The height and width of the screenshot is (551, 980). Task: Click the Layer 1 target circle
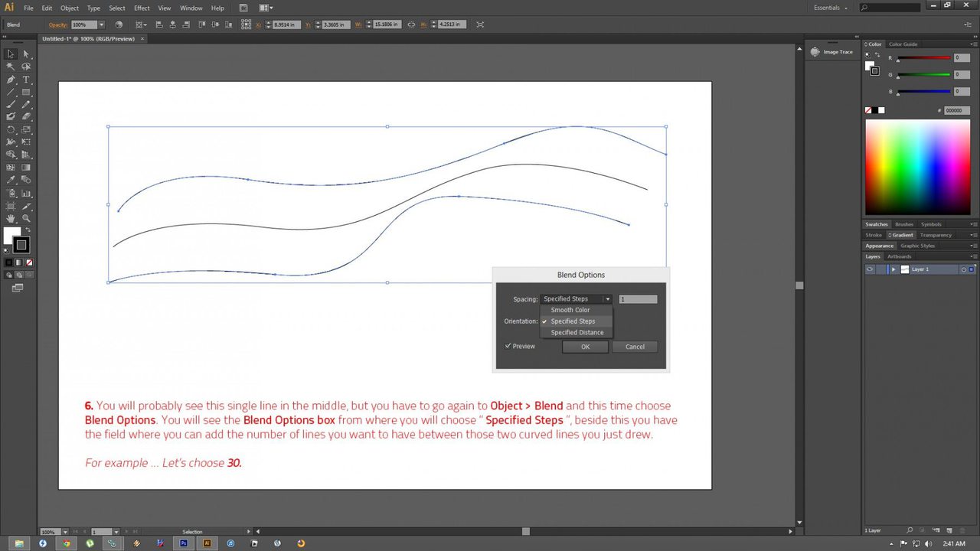[964, 269]
